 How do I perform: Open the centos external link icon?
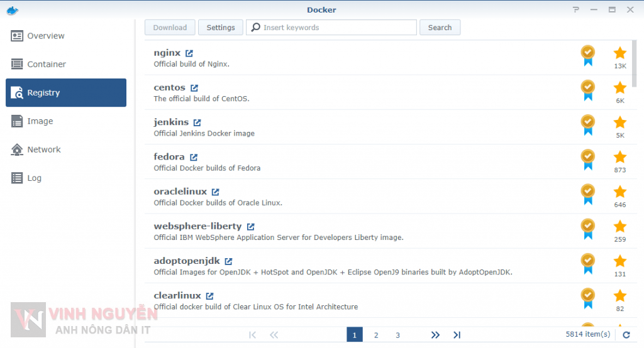point(194,88)
